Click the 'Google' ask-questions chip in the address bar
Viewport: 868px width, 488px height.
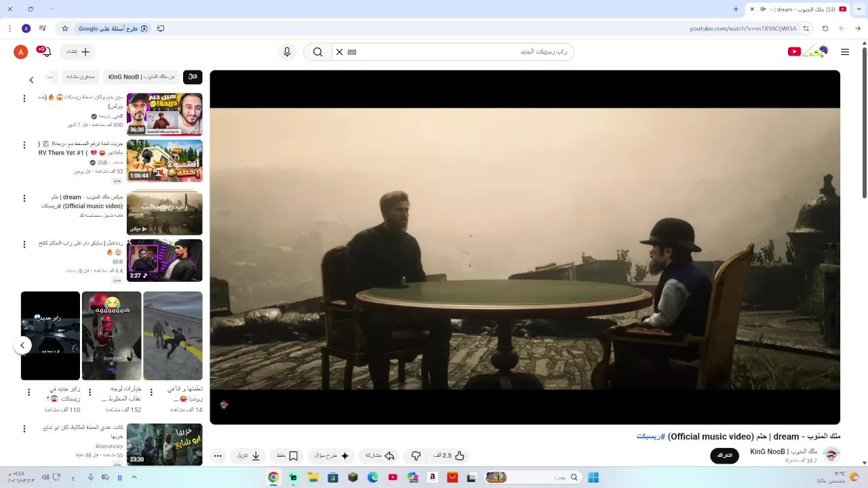[x=113, y=28]
